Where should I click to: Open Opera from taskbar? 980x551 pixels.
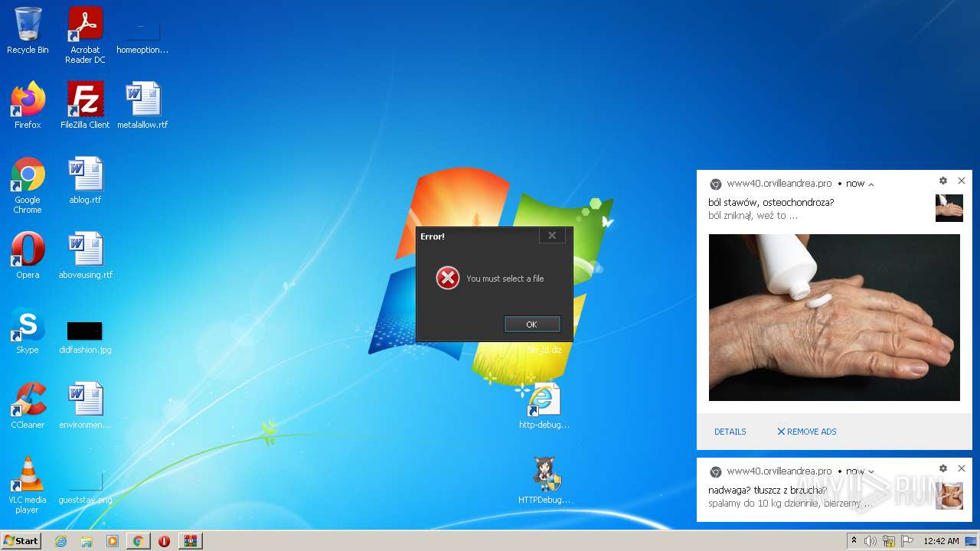[x=164, y=541]
